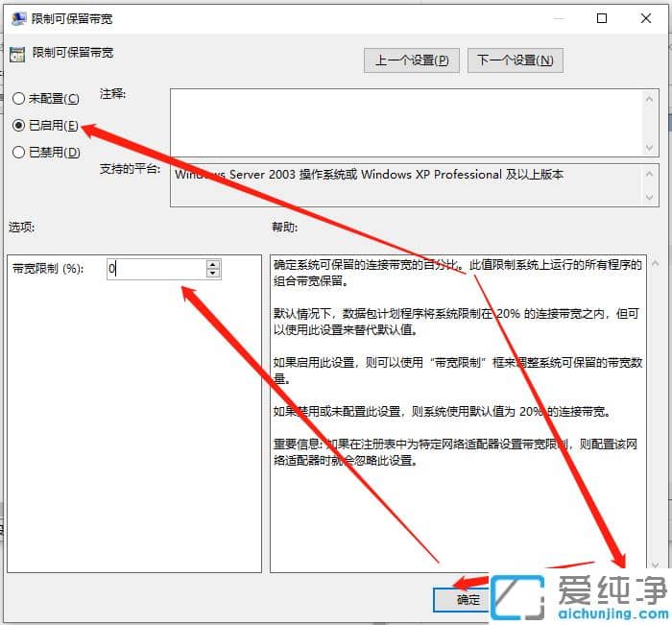The width and height of the screenshot is (672, 625).
Task: Click the help panel scroll down arrow
Action: point(655,565)
